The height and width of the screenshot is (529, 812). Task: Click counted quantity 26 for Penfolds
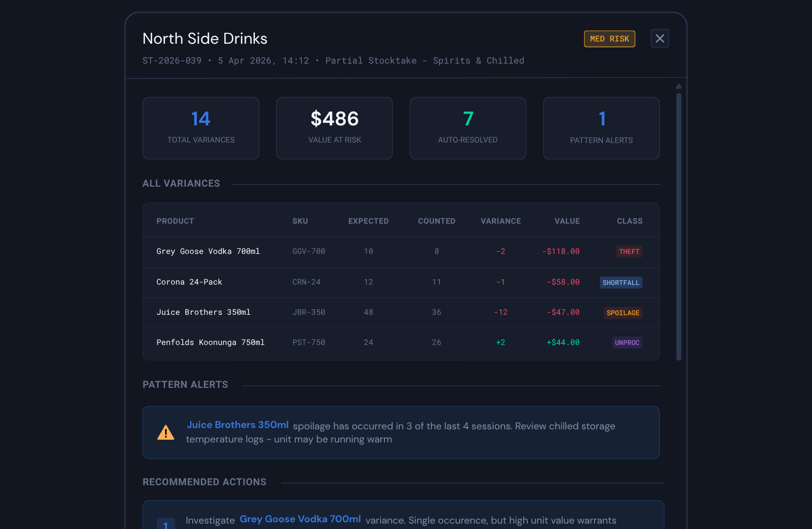tap(437, 342)
